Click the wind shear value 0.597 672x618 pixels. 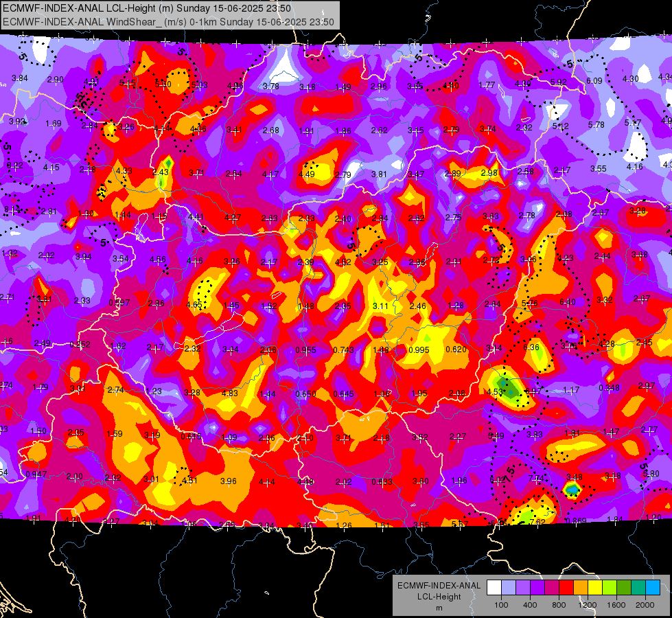click(x=119, y=302)
